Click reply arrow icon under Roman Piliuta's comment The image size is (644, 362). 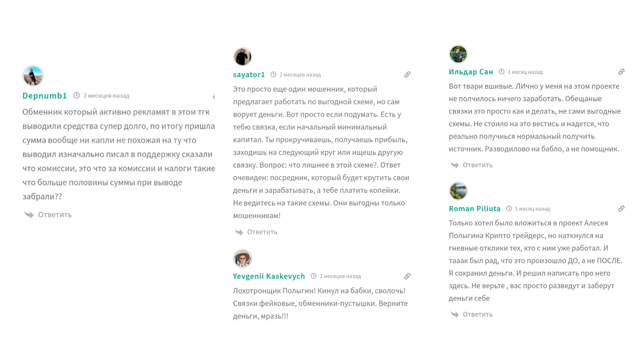(x=454, y=315)
